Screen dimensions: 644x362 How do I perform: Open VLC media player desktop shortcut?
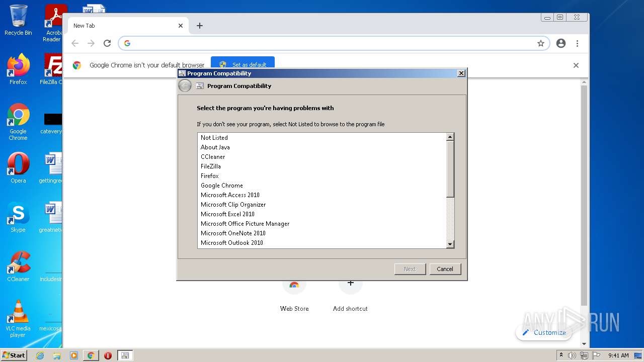coord(18,319)
